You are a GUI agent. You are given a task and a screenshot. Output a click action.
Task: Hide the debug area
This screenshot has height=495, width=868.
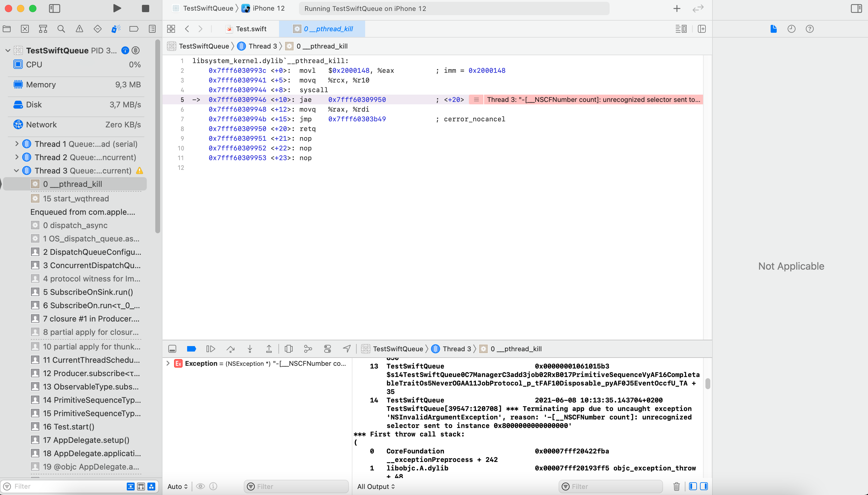(x=172, y=349)
